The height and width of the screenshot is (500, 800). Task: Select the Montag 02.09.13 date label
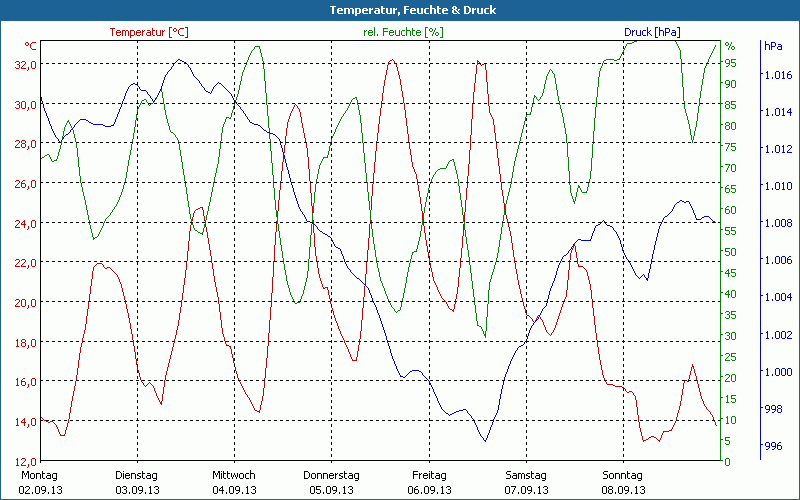pos(40,482)
